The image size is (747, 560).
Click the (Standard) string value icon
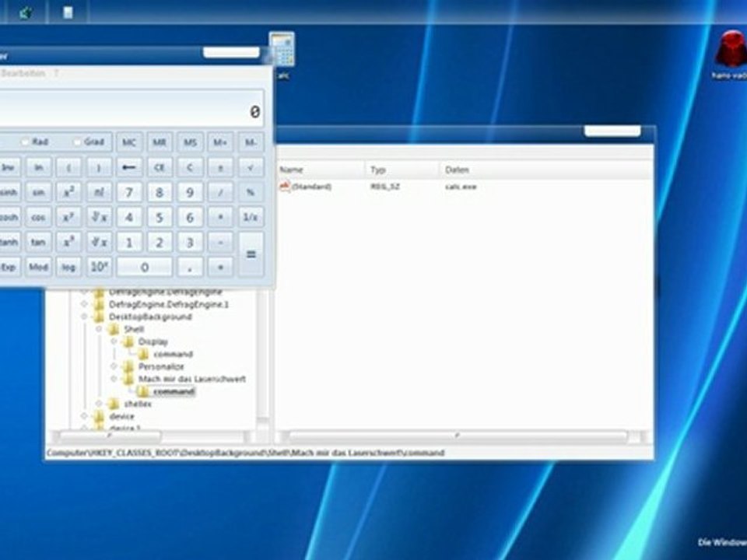pyautogui.click(x=285, y=186)
